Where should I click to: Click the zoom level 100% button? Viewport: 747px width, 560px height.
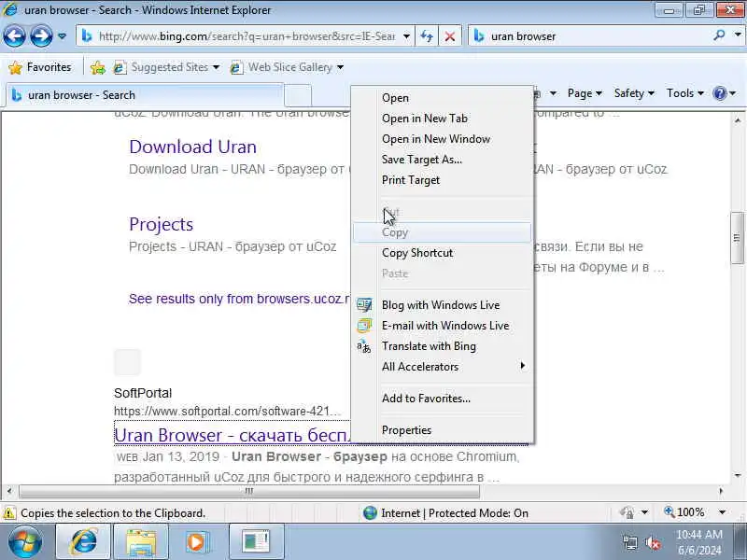[x=684, y=512]
